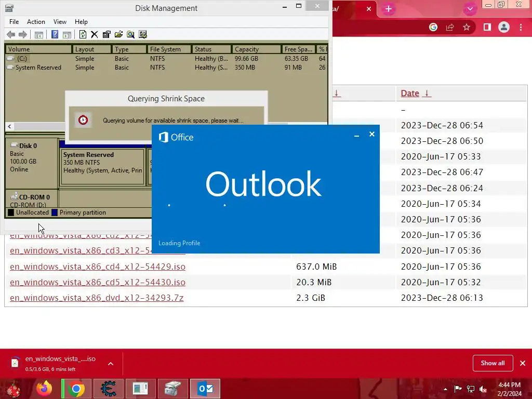Switch to Chrome in the taskbar
Image resolution: width=532 pixels, height=399 pixels.
pyautogui.click(x=76, y=389)
